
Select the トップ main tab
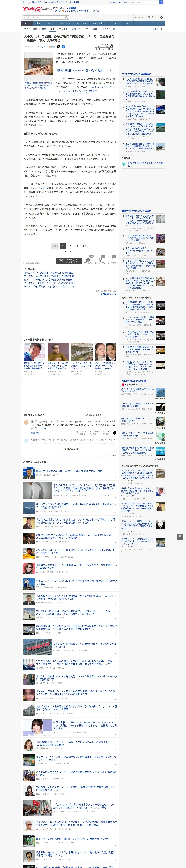coord(27,24)
